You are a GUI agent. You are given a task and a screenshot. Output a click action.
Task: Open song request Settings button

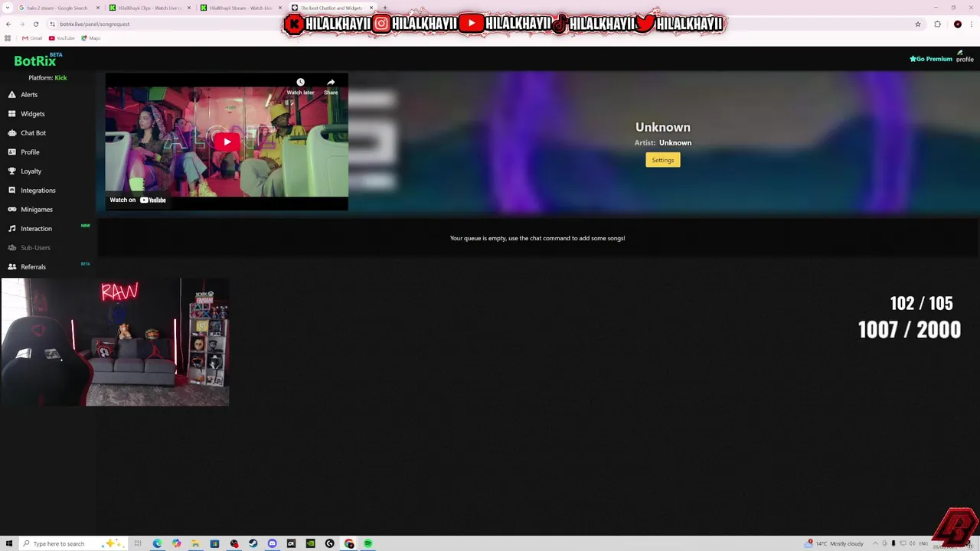[663, 160]
